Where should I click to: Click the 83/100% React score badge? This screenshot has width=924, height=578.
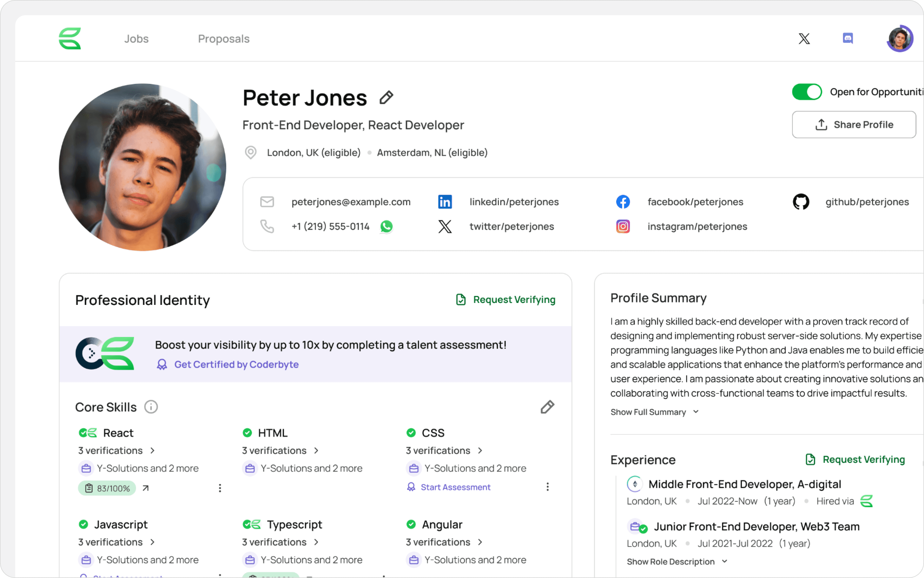click(x=107, y=488)
